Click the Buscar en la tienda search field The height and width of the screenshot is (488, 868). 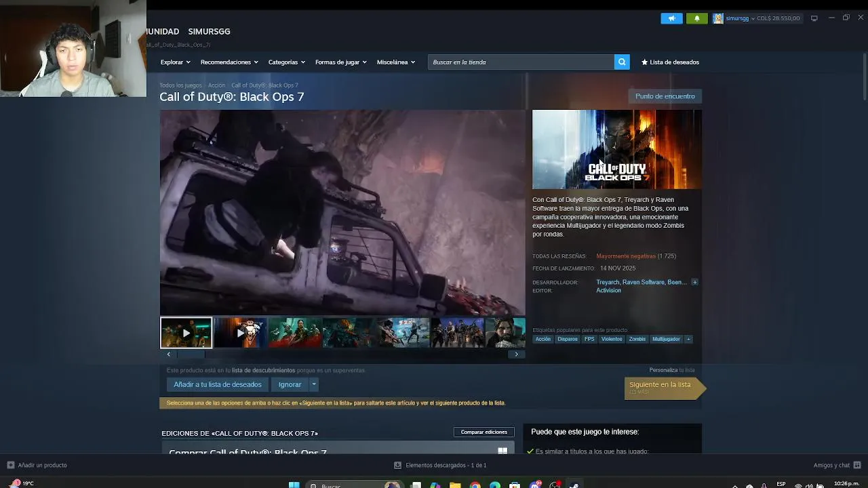[521, 62]
